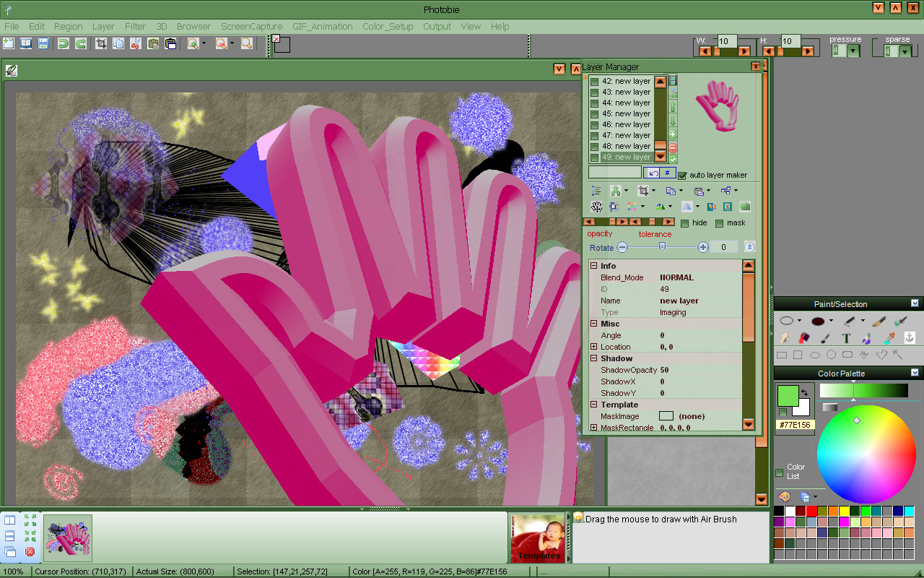Select the Text tool T icon
This screenshot has height=578, width=924.
pos(846,338)
